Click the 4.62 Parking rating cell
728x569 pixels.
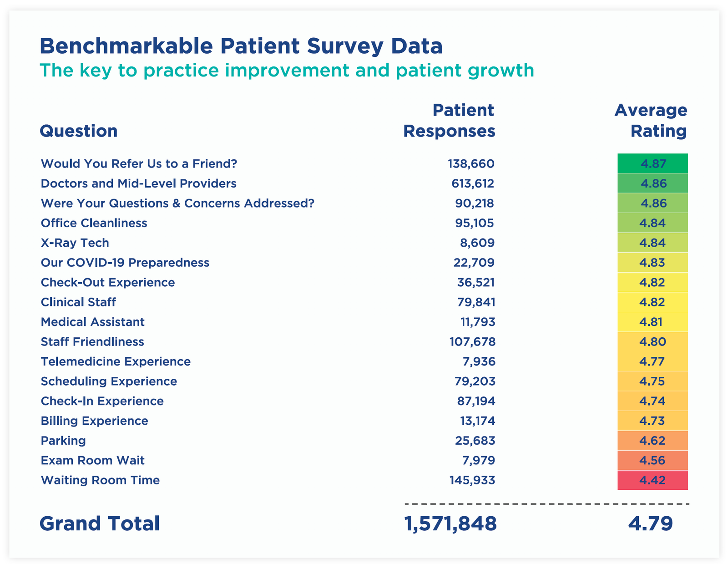pyautogui.click(x=652, y=441)
